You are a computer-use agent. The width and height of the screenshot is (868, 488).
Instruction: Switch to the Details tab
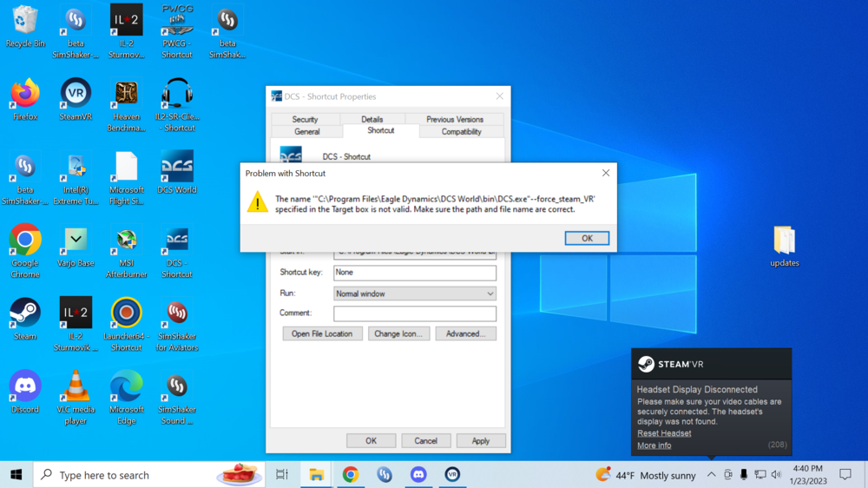tap(372, 119)
